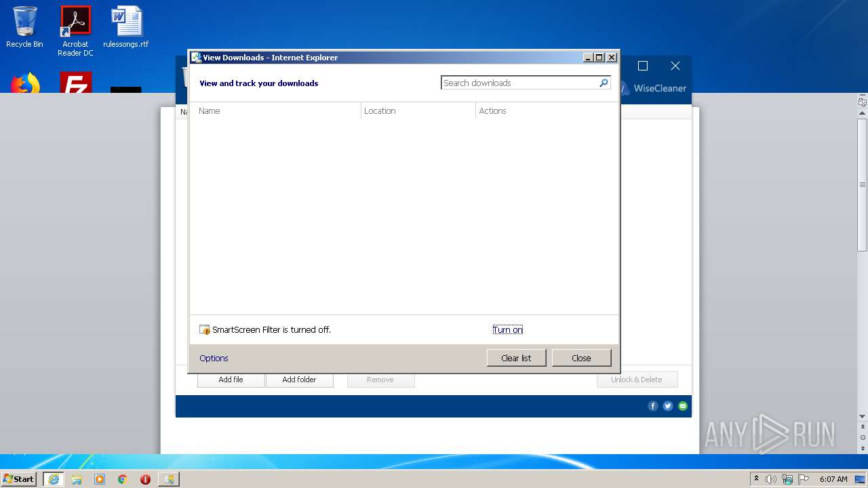Viewport: 868px width, 488px height.
Task: Launch Chrome from the taskbar
Action: pos(123,479)
